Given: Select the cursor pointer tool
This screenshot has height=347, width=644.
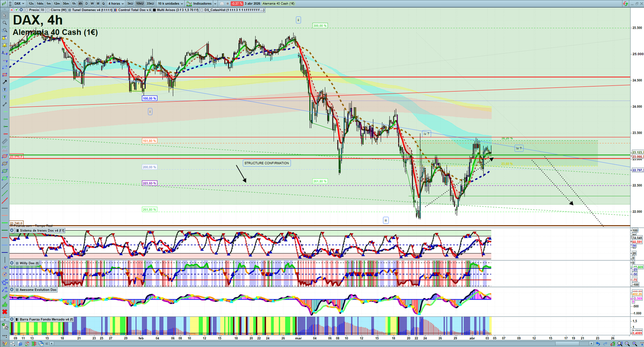Looking at the screenshot, I should [x=4, y=16].
